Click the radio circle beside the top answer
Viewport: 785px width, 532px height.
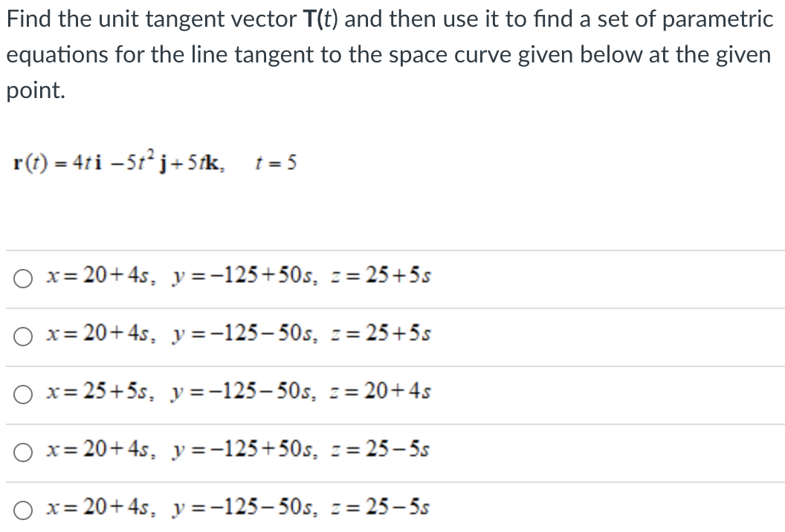point(22,279)
